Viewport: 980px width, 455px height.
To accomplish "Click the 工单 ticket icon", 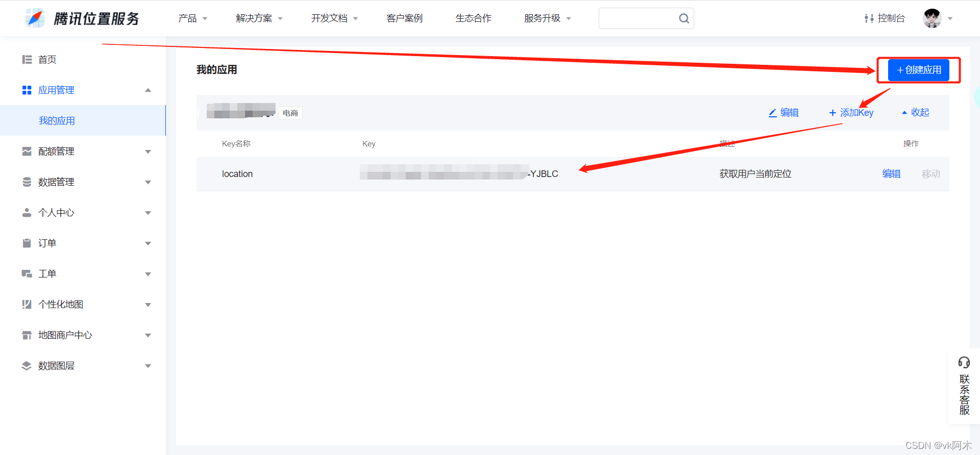I will tap(27, 274).
